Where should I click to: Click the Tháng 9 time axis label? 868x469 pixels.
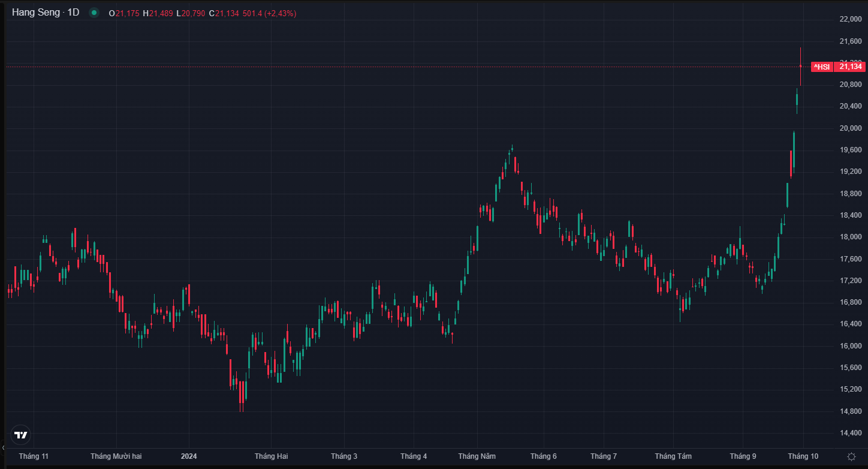point(743,456)
